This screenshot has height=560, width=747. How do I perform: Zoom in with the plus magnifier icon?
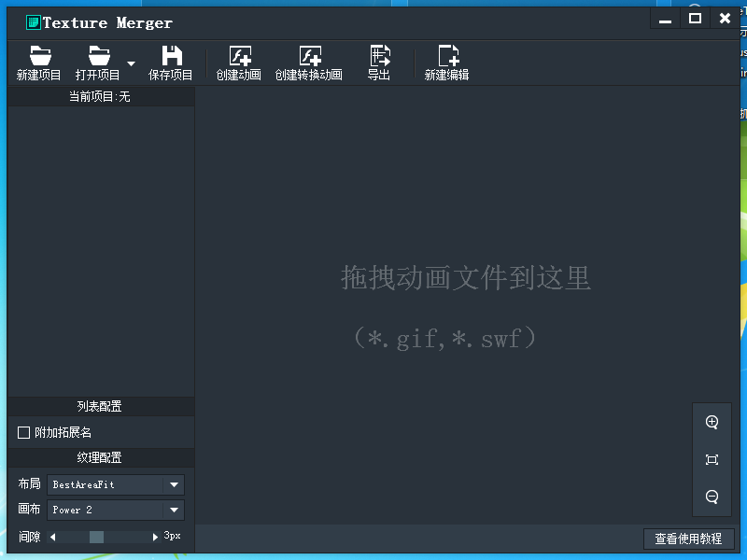click(712, 422)
